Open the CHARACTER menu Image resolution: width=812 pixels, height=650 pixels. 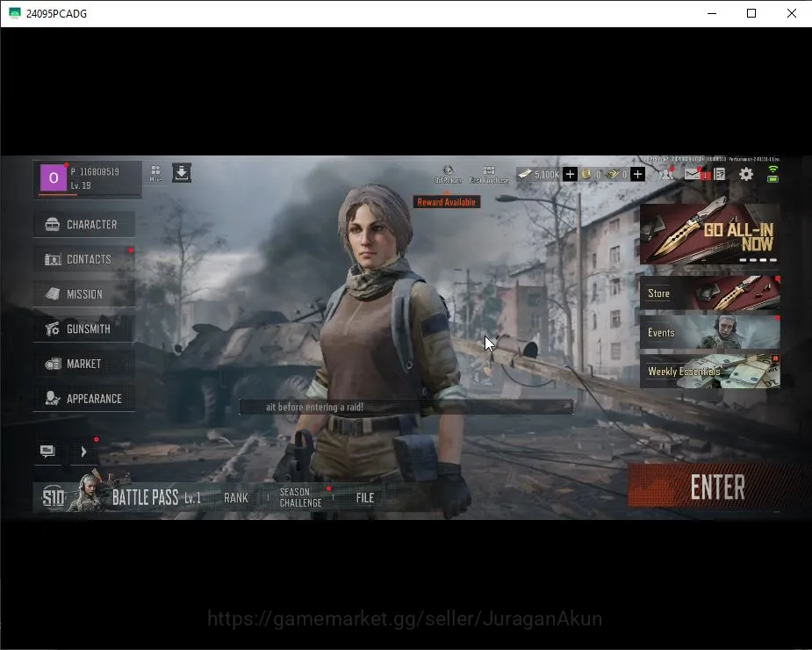(84, 225)
